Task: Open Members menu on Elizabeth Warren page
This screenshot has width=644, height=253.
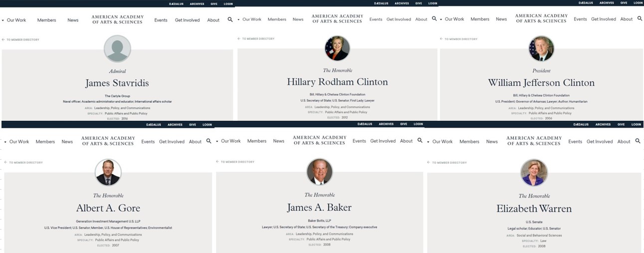Action: coord(469,142)
